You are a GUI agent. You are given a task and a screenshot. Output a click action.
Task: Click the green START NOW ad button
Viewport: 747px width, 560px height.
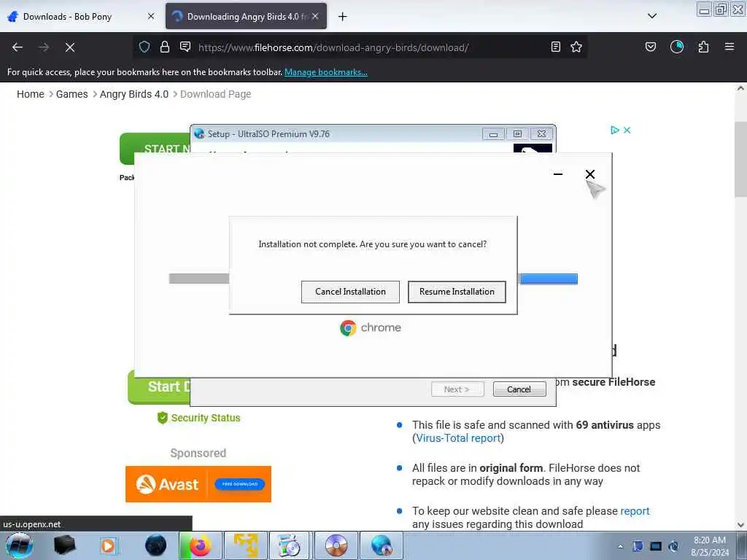click(155, 149)
